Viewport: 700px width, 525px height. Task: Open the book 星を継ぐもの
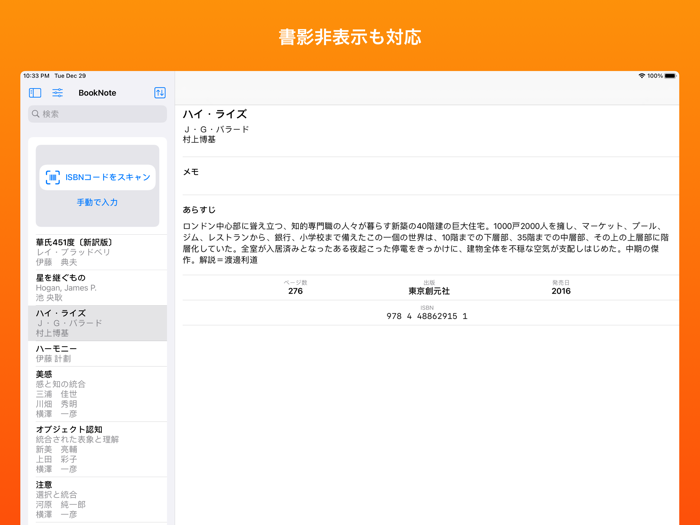pos(97,287)
